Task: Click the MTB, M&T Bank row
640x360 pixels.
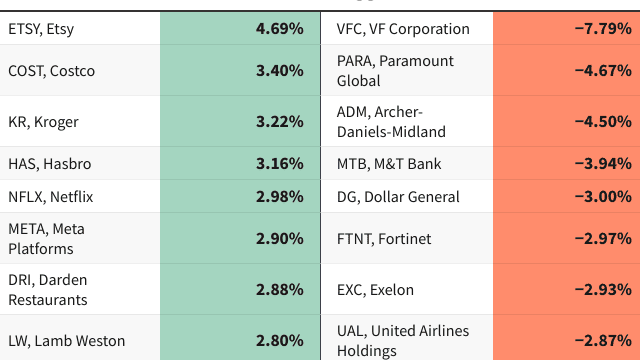Action: [x=480, y=163]
